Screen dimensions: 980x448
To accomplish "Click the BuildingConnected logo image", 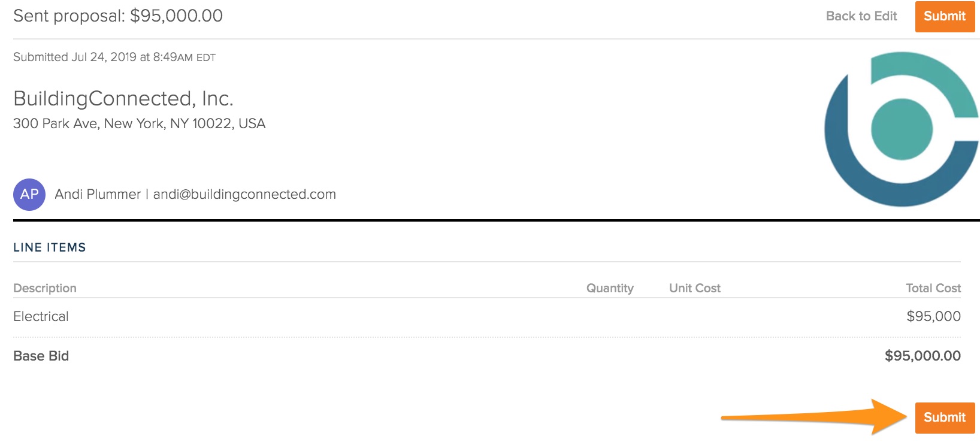I will click(x=901, y=129).
